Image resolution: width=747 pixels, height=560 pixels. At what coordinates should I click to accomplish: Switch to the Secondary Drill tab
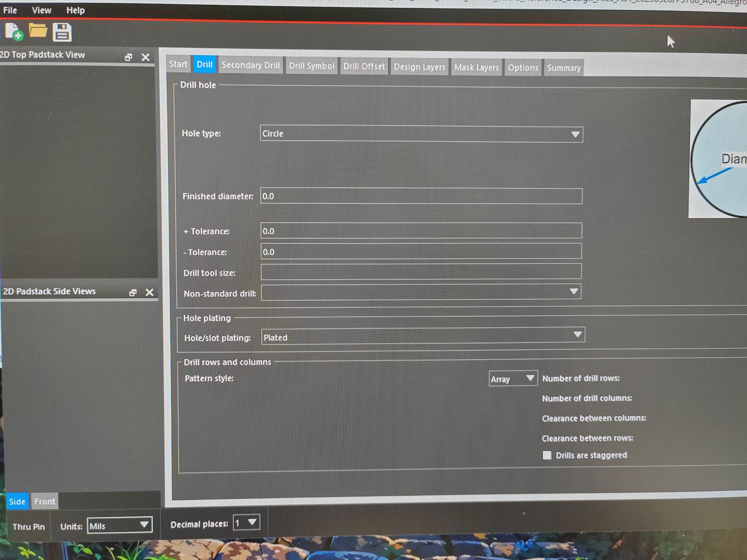251,65
